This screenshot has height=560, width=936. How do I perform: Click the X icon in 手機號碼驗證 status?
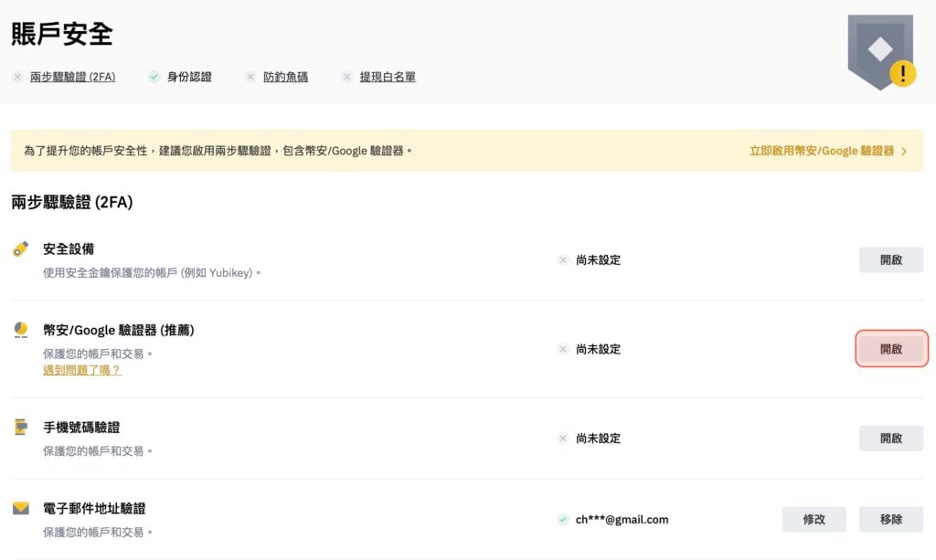[x=562, y=438]
